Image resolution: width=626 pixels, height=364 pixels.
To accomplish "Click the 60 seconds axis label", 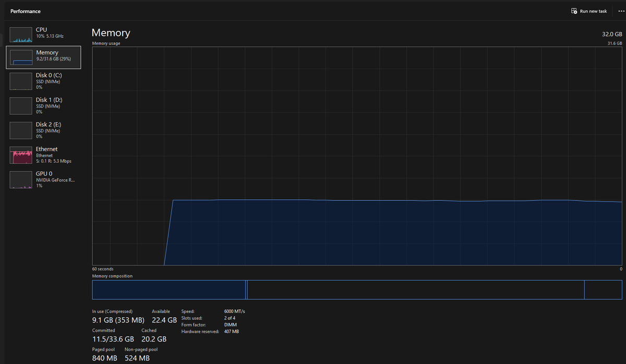I will click(103, 269).
